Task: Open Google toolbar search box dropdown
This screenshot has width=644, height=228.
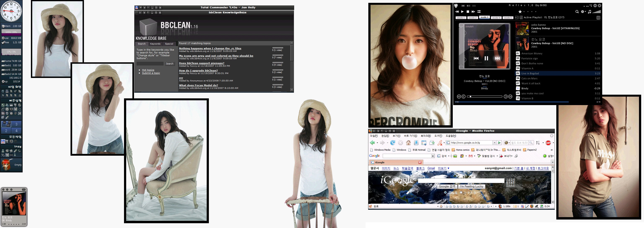Action: tap(433, 156)
